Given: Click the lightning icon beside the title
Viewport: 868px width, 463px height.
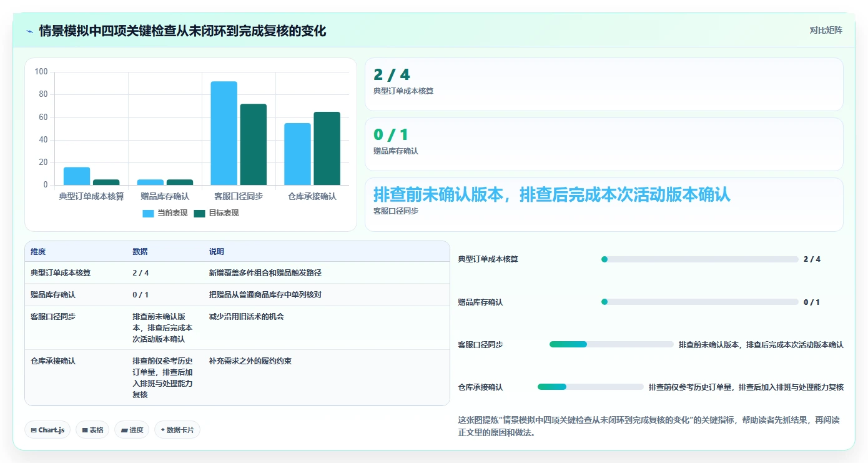Looking at the screenshot, I should [29, 31].
